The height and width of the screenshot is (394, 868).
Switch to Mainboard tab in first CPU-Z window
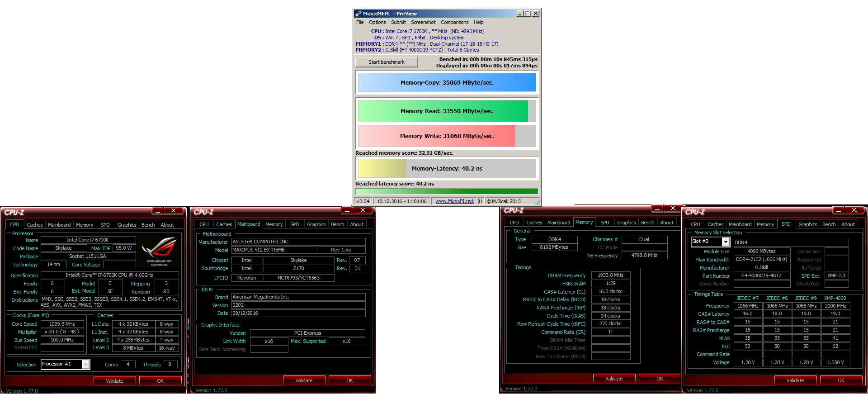(59, 225)
